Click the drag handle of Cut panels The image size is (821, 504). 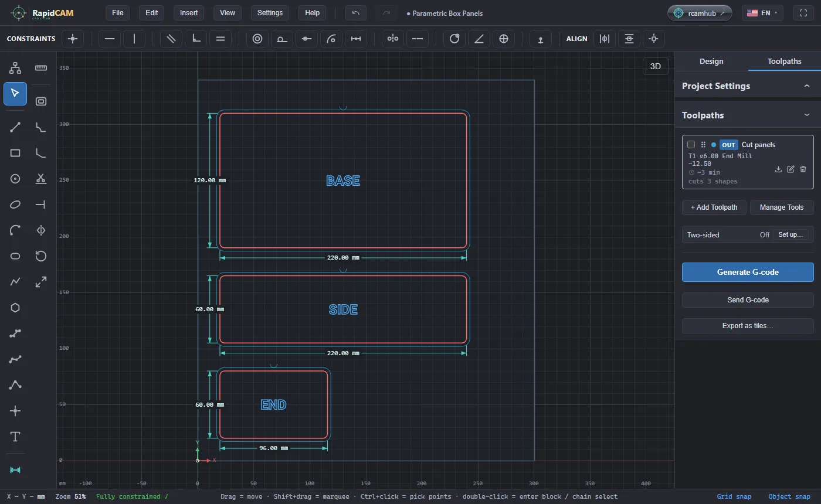click(x=703, y=145)
